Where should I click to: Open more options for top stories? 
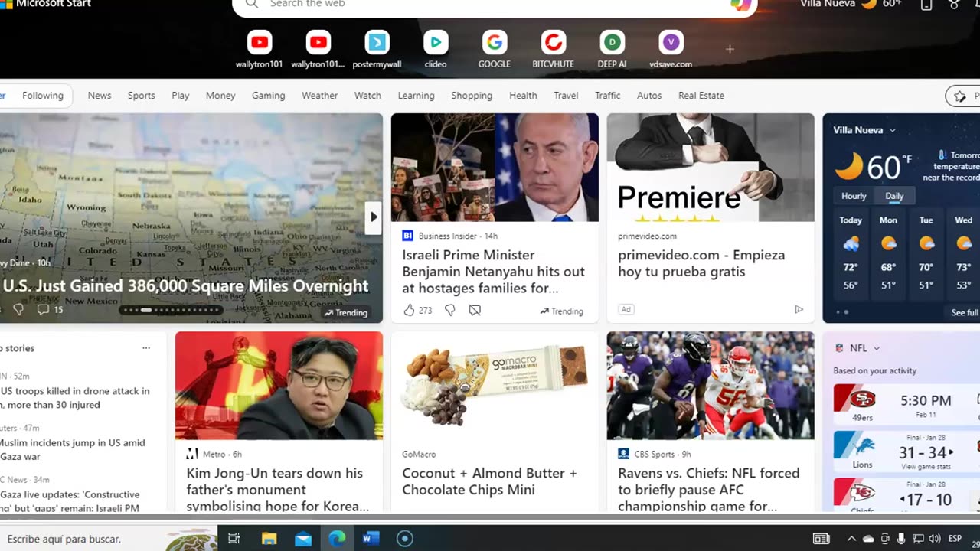click(x=146, y=348)
